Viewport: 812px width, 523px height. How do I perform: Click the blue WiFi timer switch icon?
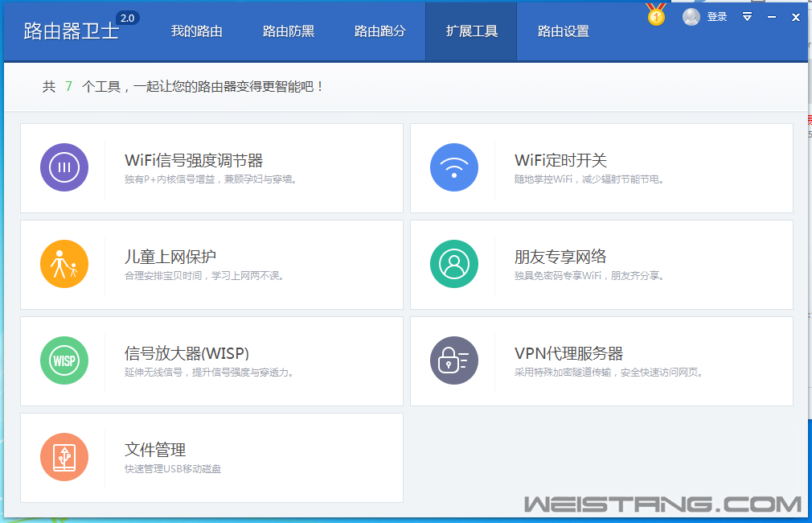point(454,167)
